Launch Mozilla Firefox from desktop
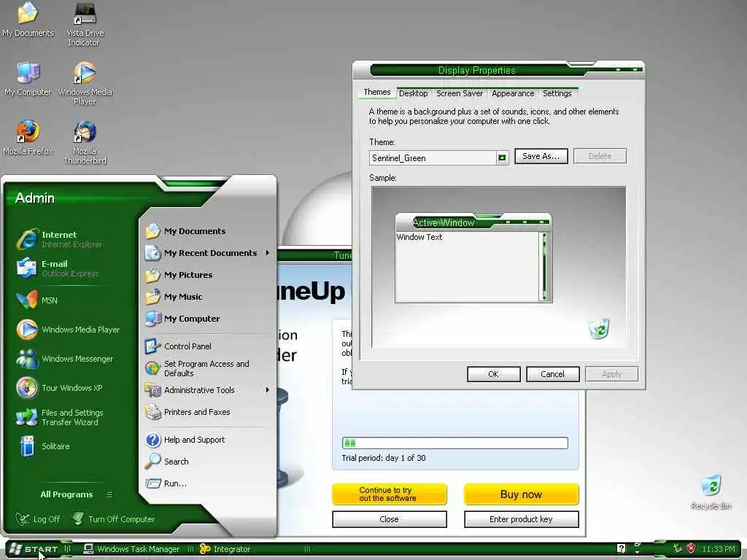This screenshot has width=747, height=560. tap(28, 138)
